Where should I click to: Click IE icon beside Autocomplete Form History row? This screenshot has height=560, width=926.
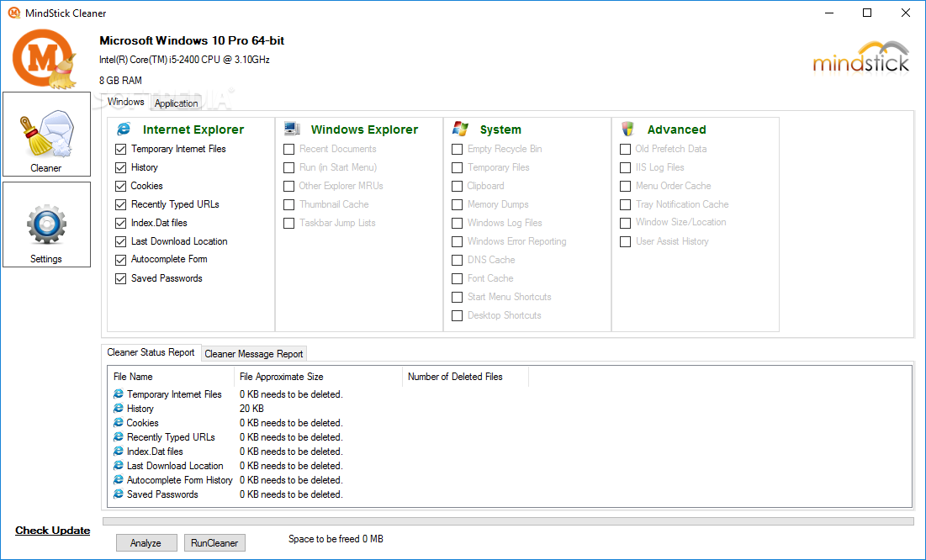pos(118,479)
